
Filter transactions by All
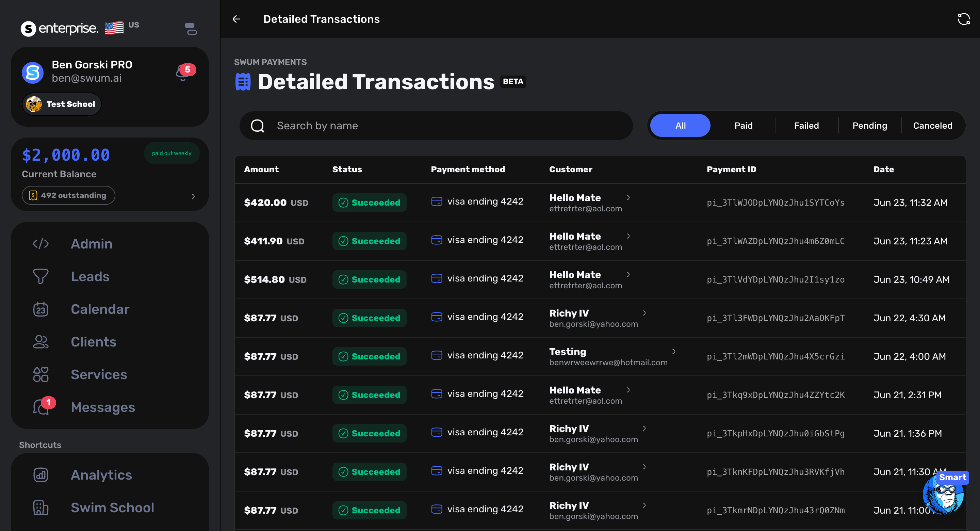(680, 126)
